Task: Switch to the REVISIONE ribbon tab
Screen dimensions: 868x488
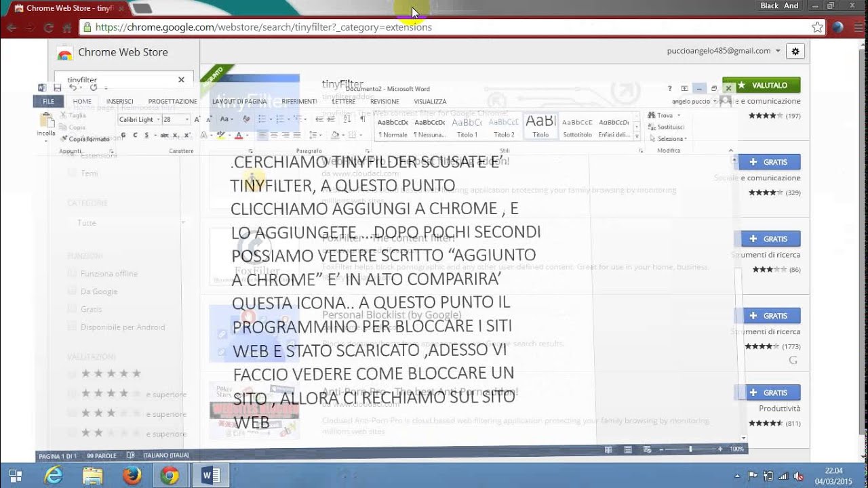Action: 385,101
